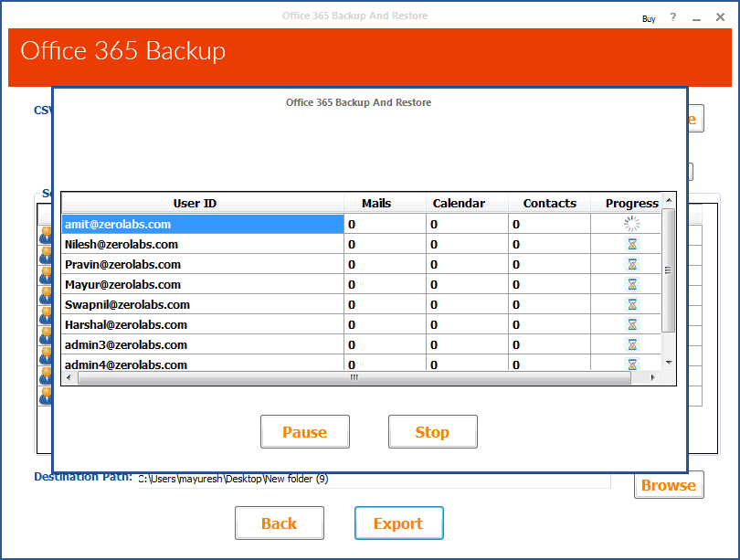
Task: Click the hourglass icon for Mayur@zerolabs.com
Action: coord(632,284)
